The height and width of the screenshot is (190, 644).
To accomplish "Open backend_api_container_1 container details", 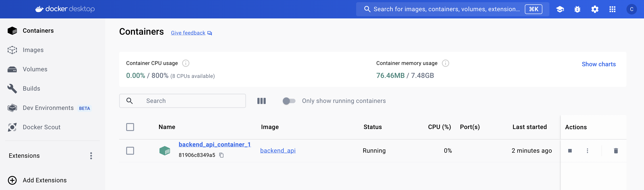I will [x=214, y=144].
